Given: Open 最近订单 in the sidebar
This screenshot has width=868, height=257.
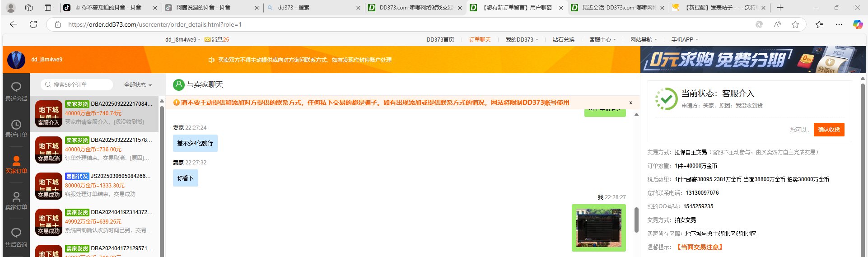Looking at the screenshot, I should click(16, 129).
